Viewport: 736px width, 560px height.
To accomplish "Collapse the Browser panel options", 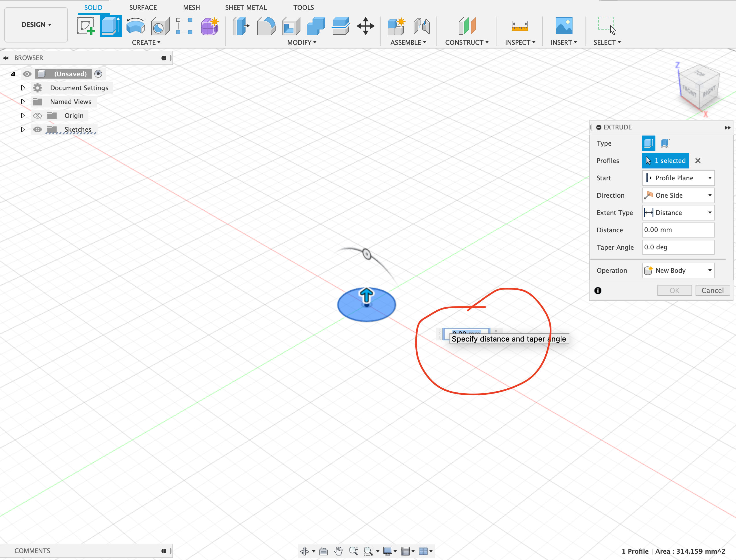I will pos(163,58).
